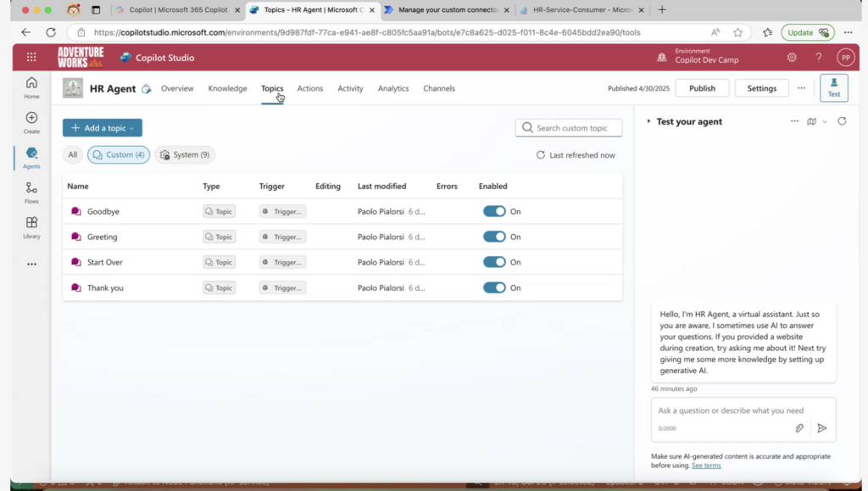This screenshot has width=868, height=491.
Task: Sort by Last modified column header
Action: click(x=381, y=186)
